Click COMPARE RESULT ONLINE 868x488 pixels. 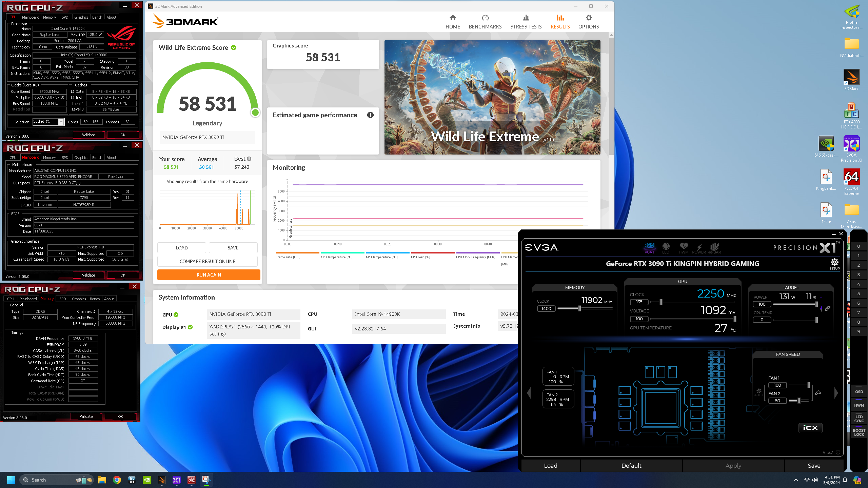pos(208,261)
